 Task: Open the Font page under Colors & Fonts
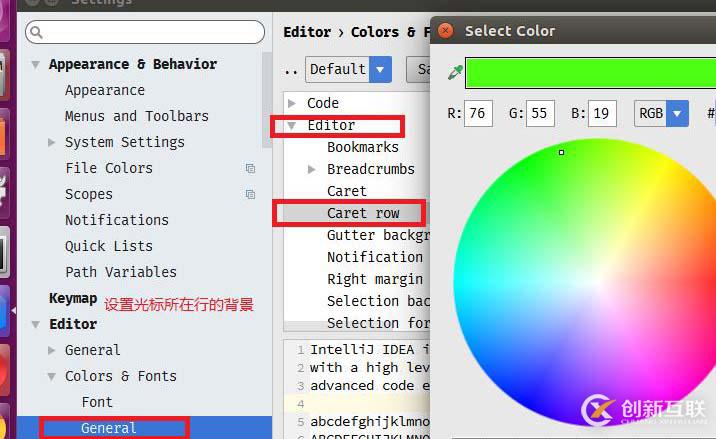[97, 402]
